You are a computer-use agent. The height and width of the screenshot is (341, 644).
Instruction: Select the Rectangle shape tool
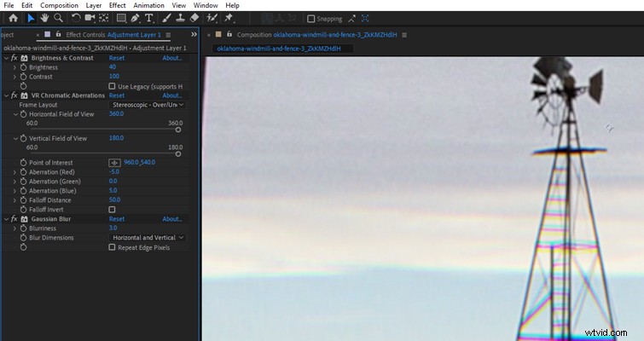121,18
